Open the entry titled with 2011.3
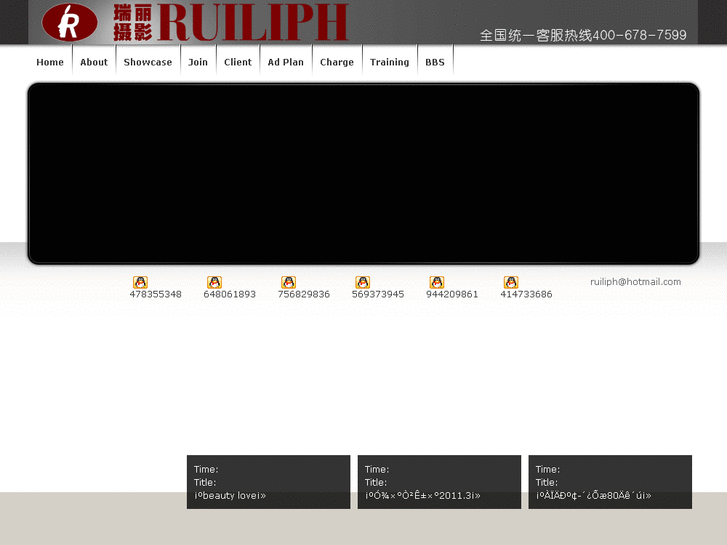This screenshot has width=727, height=545. [422, 495]
